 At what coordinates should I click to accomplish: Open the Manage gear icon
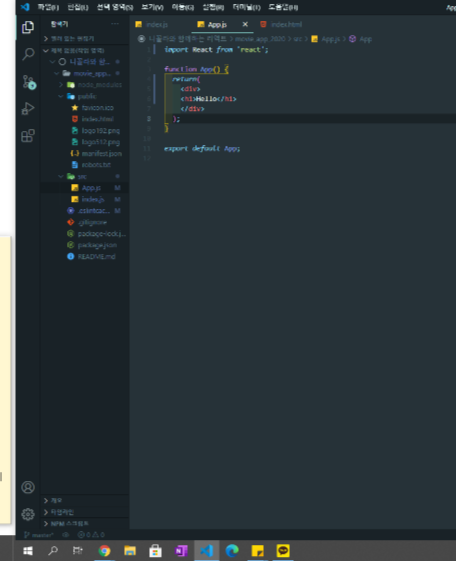pos(28,514)
